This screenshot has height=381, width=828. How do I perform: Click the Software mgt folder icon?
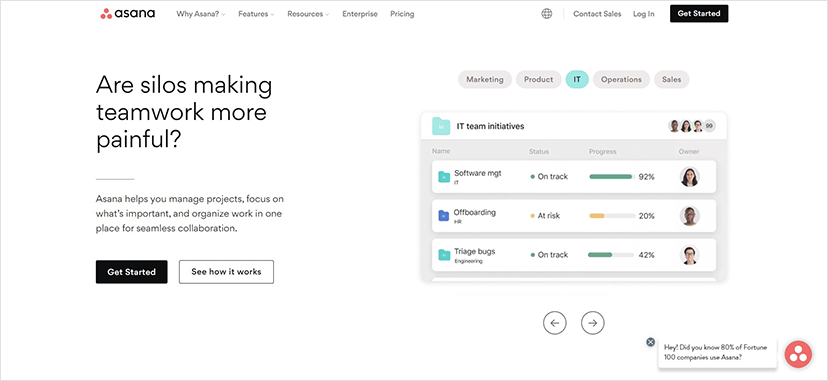pos(444,177)
